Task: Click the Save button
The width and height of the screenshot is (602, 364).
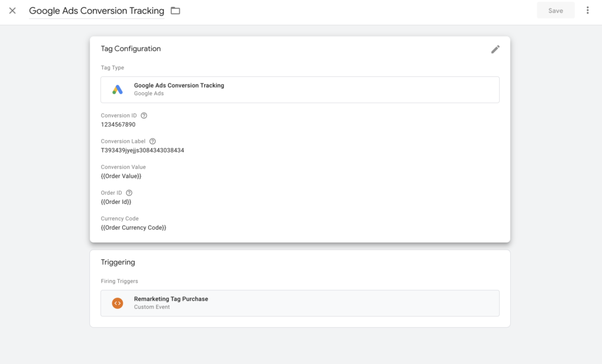Action: 555,10
